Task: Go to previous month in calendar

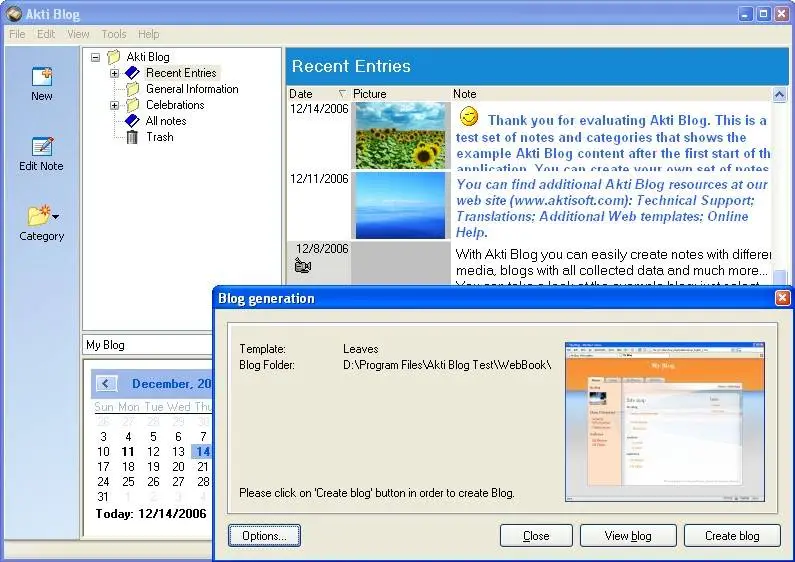Action: [106, 383]
